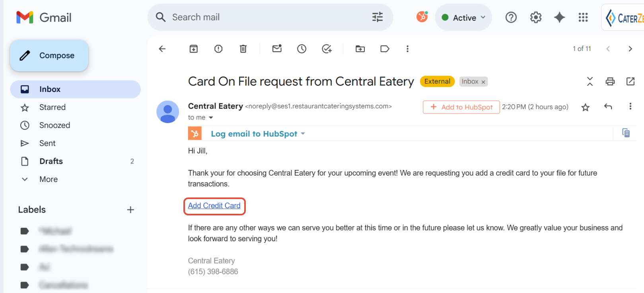644x293 pixels.
Task: Click the HubSpot extension icon in header
Action: click(422, 17)
